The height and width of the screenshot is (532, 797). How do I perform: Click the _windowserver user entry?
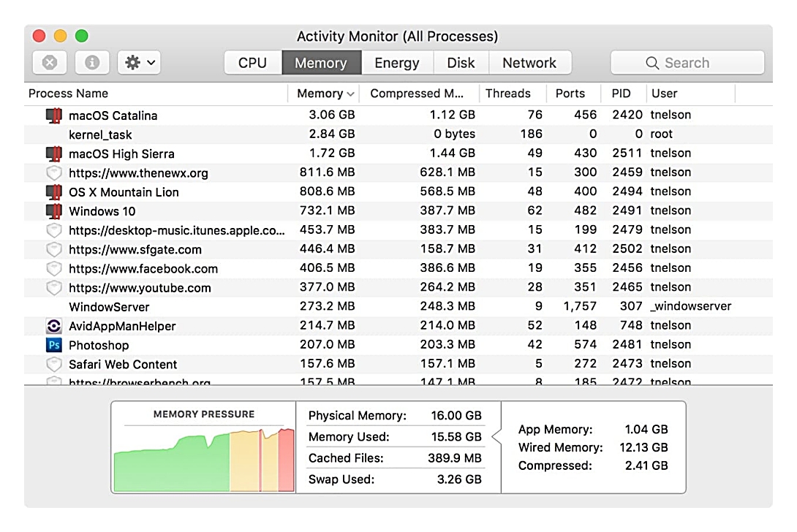click(691, 306)
